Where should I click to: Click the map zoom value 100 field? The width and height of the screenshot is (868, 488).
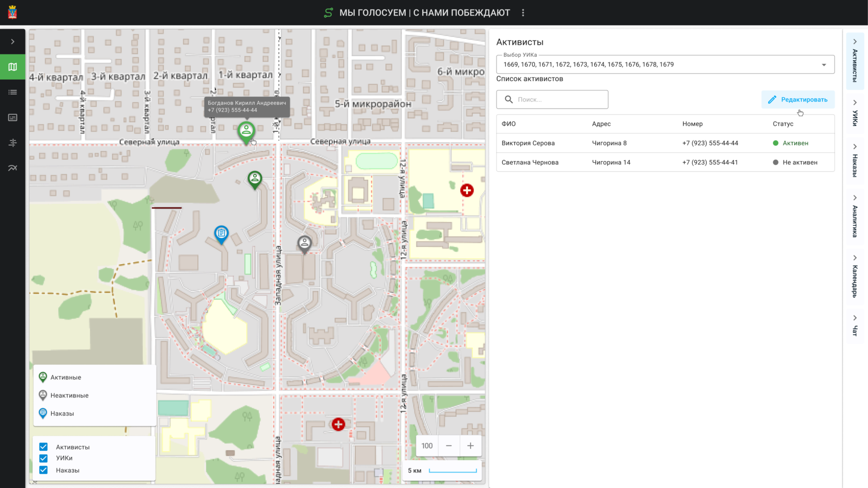427,446
